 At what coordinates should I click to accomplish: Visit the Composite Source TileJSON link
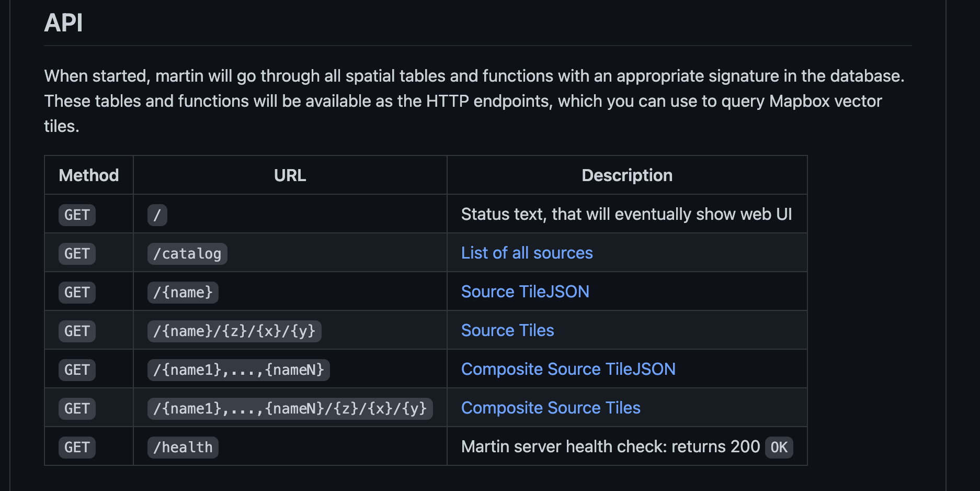pos(568,369)
